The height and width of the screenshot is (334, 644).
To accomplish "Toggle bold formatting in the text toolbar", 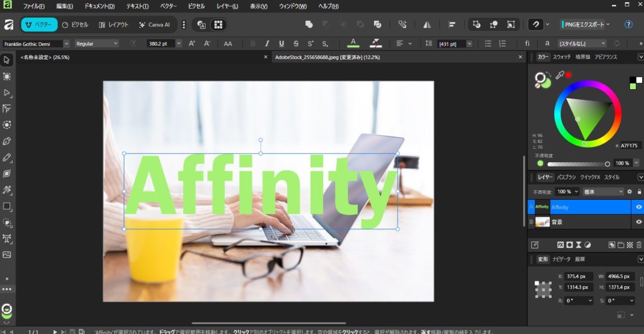I will 253,43.
